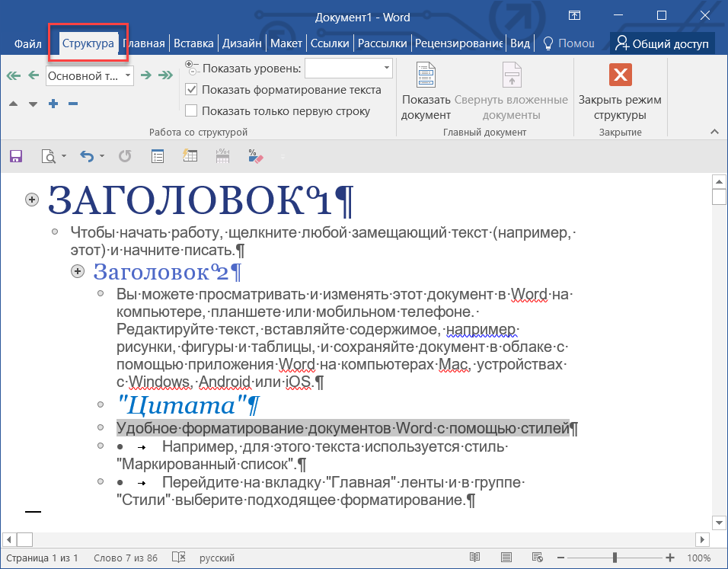
Task: Open print preview icon in quick access
Action: [x=48, y=156]
